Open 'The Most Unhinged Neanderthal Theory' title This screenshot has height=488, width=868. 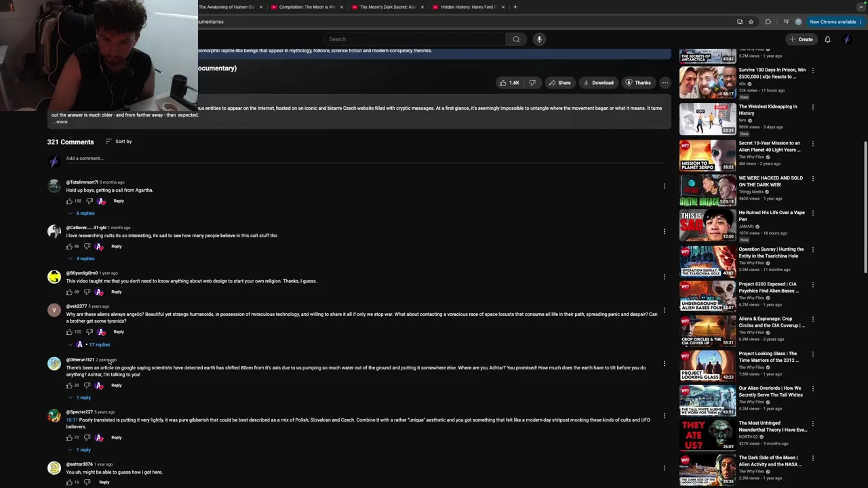(772, 426)
